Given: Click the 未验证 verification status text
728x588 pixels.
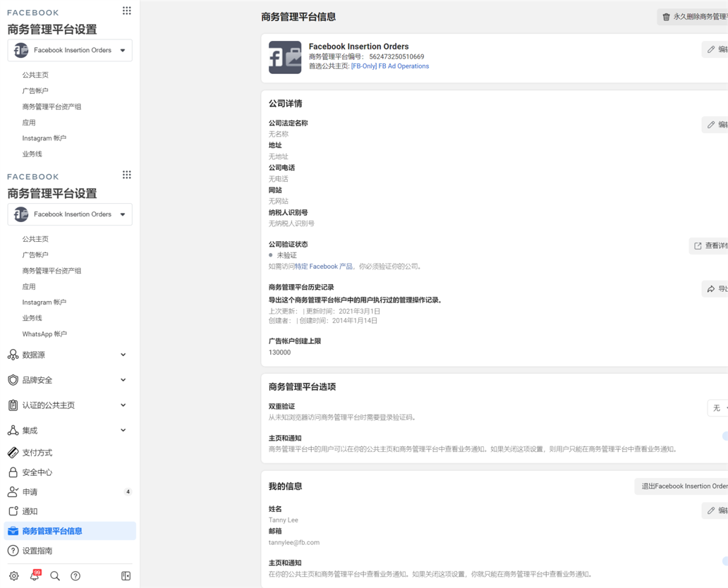Looking at the screenshot, I should pyautogui.click(x=286, y=255).
